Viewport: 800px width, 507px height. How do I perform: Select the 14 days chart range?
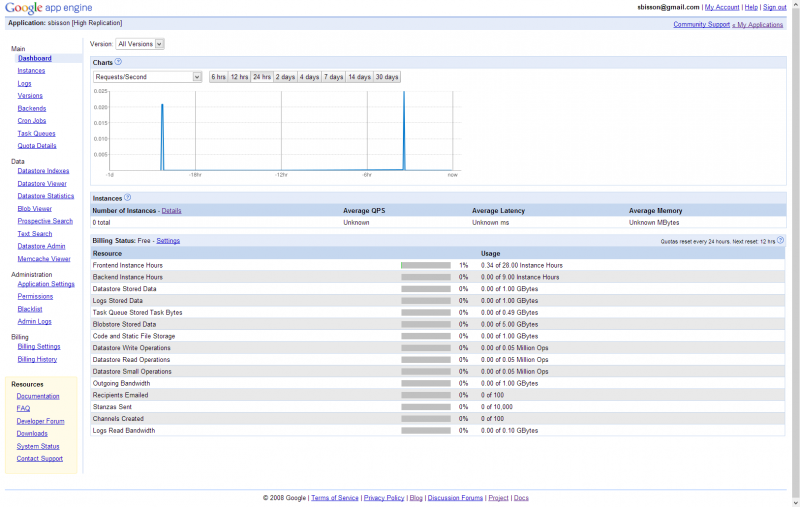359,77
